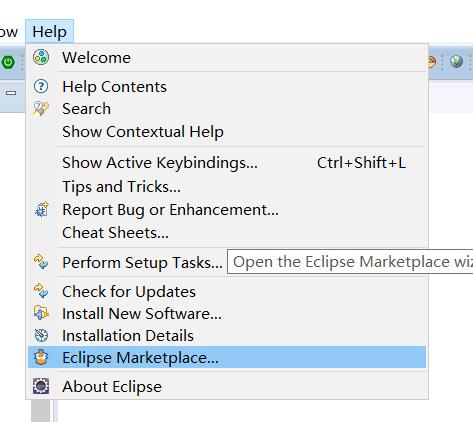Image resolution: width=473 pixels, height=422 pixels.
Task: Click the Installation Details icon
Action: pyautogui.click(x=41, y=335)
